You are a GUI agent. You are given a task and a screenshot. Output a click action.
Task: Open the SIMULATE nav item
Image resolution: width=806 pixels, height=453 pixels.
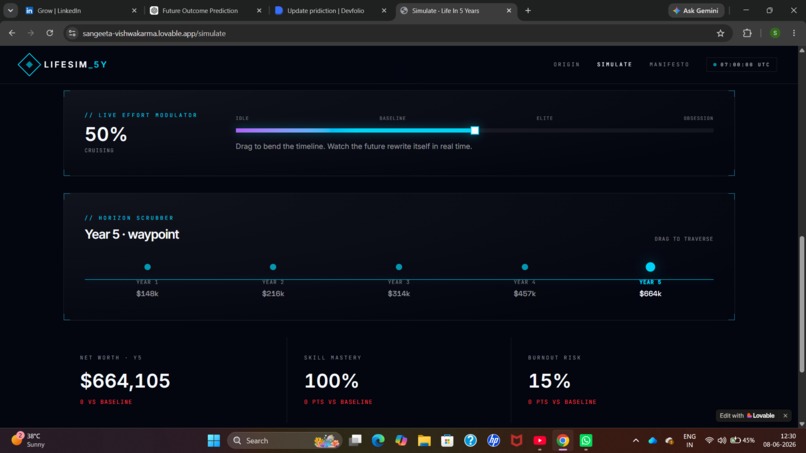[614, 64]
